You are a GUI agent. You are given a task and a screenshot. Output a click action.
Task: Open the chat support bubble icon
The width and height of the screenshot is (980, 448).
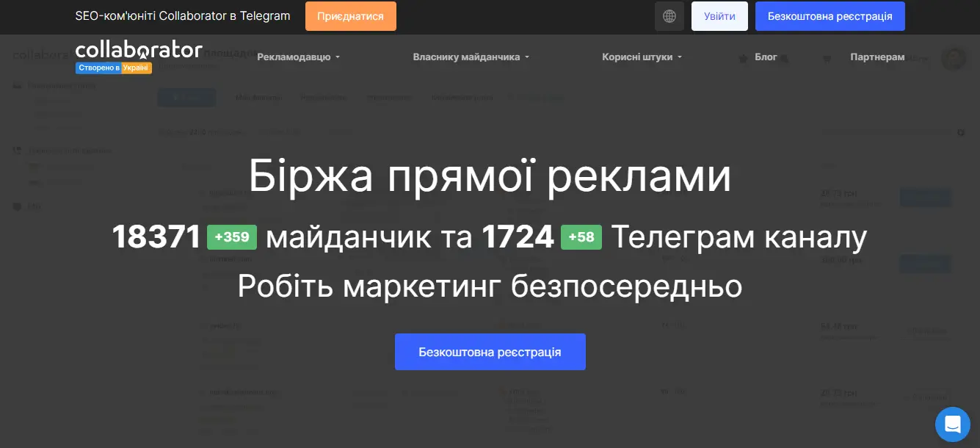pyautogui.click(x=953, y=424)
